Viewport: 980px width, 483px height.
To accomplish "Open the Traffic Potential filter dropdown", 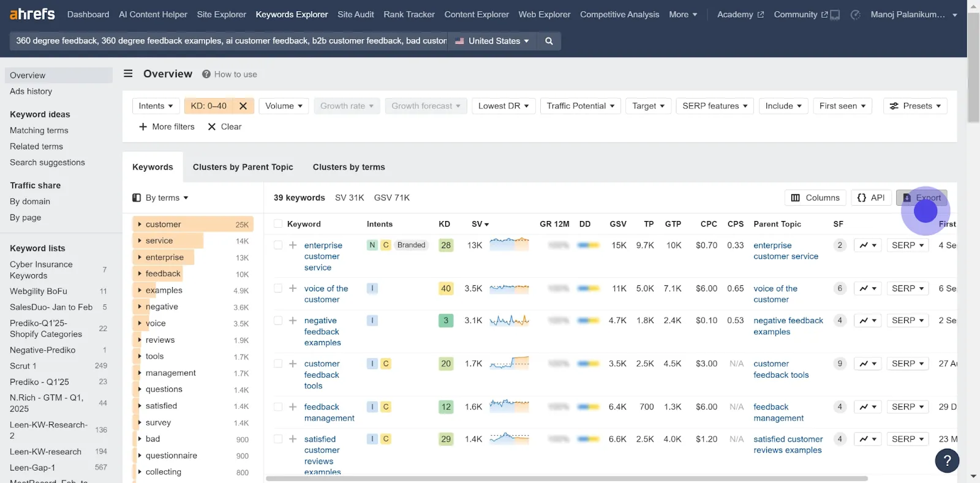I will point(581,106).
